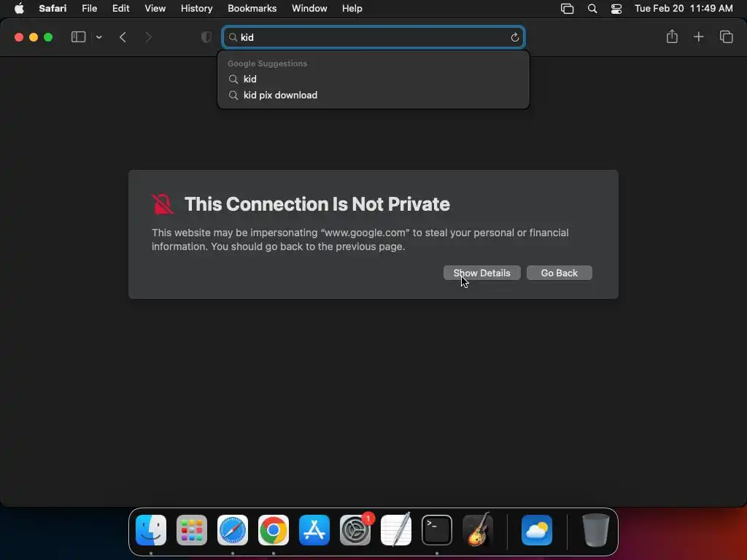
Task: Open Terminal from the Dock
Action: [x=437, y=530]
